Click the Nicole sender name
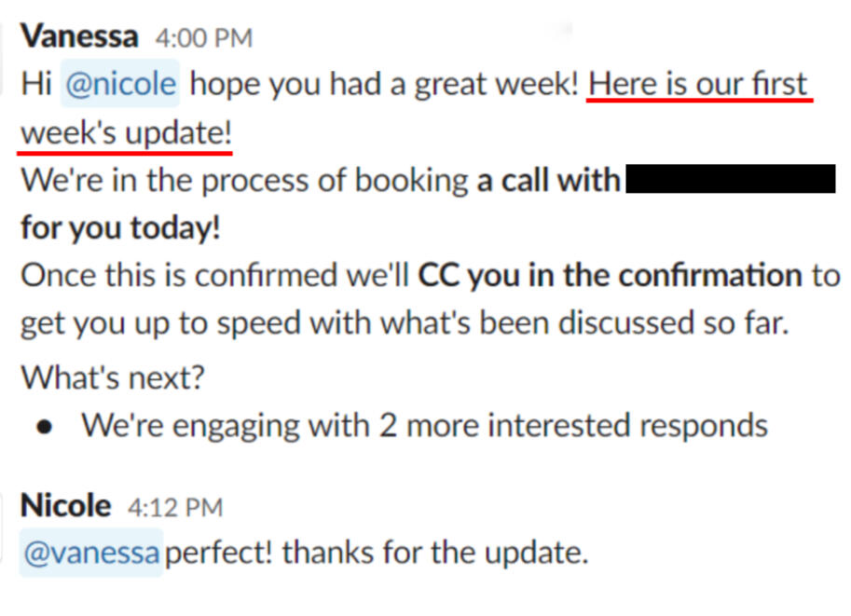Viewport: 851px width, 616px height. [x=65, y=506]
